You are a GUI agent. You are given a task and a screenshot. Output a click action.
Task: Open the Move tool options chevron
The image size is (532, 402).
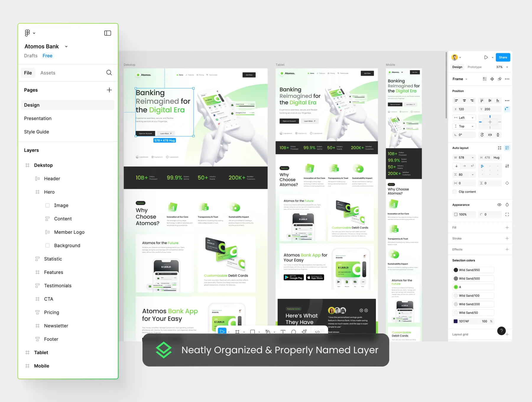(229, 332)
